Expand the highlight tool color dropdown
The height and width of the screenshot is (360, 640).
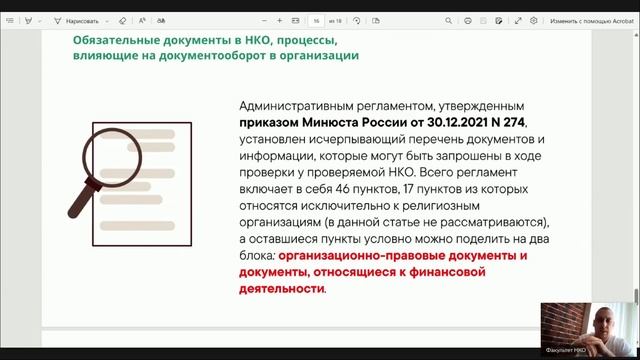coord(40,21)
